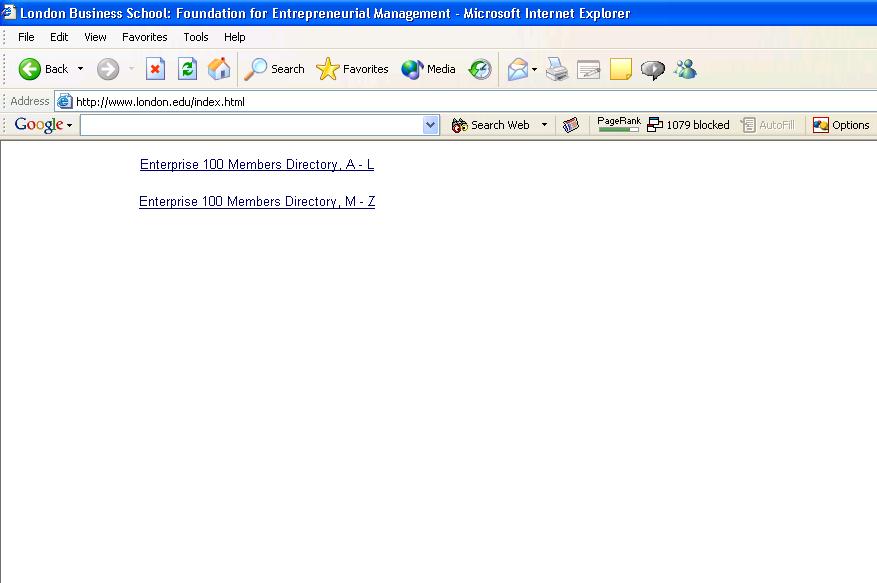
Task: Click the Mail envelope icon
Action: point(517,69)
